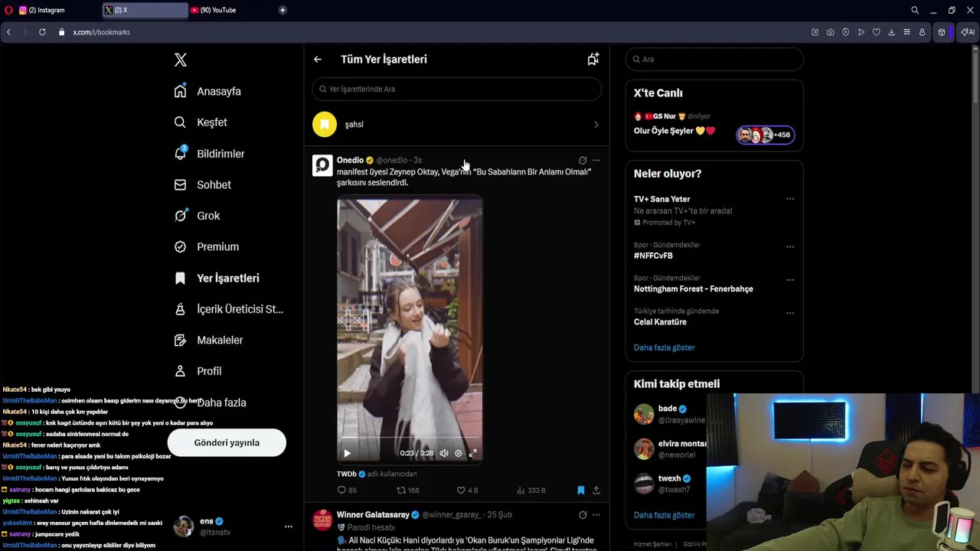Viewport: 980px width, 551px height.
Task: Open account menu dots next to ens
Action: (x=288, y=527)
